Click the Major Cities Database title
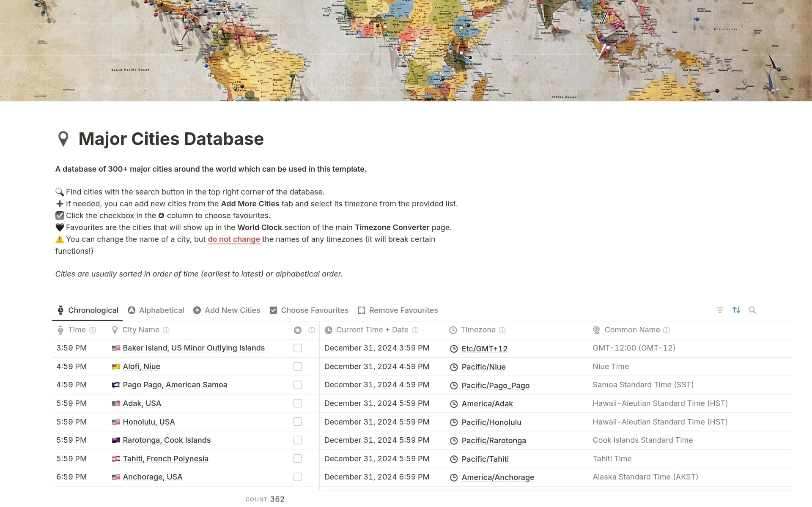The width and height of the screenshot is (812, 507). point(171,139)
